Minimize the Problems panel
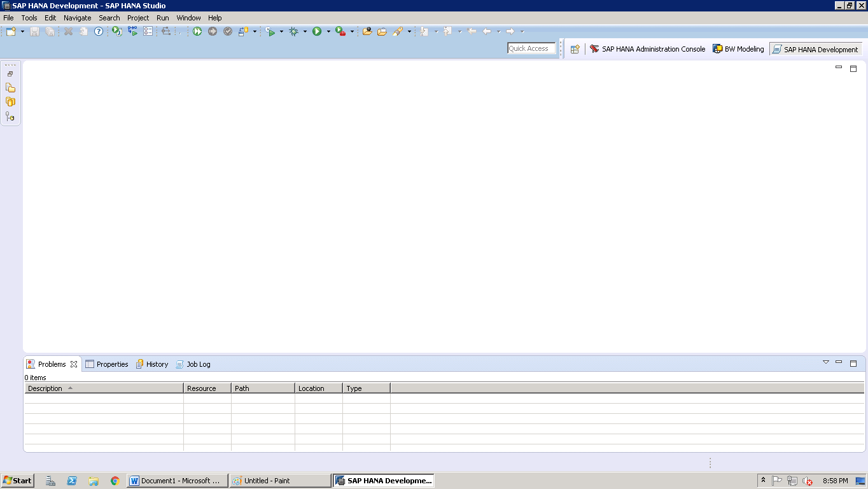Screen dimensions: 868x489 (839, 362)
